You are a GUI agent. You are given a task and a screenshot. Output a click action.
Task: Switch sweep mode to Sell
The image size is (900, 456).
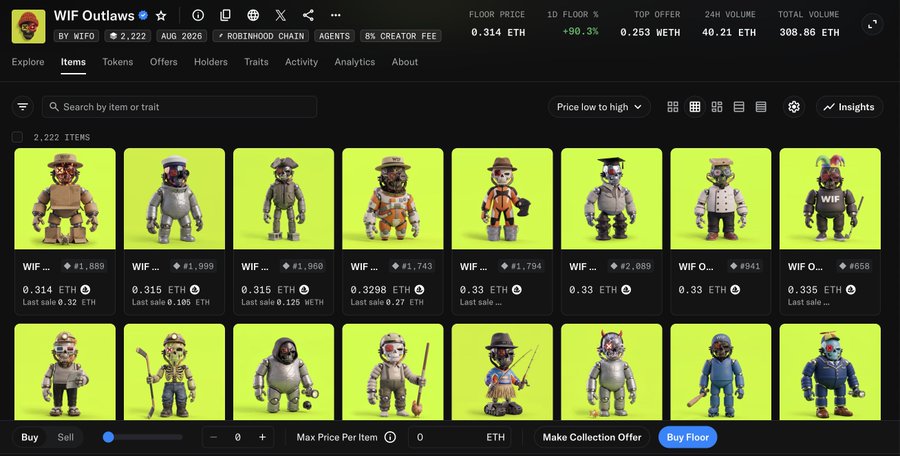65,437
